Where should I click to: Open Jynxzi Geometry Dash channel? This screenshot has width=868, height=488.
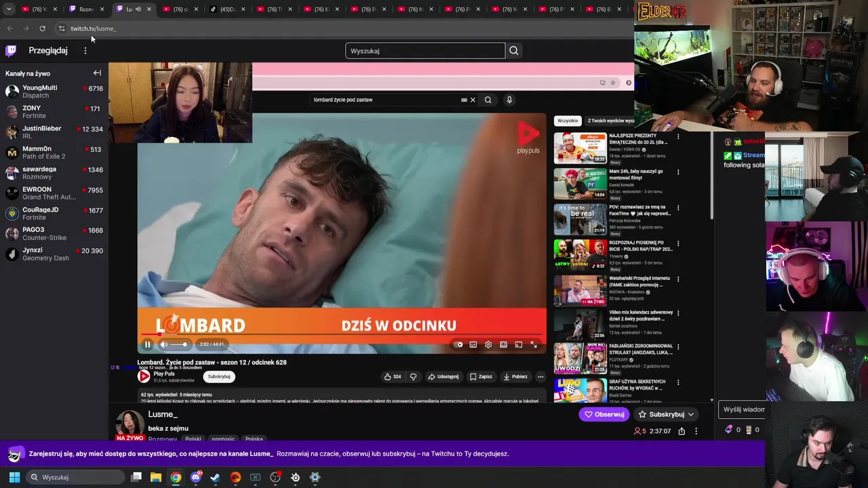point(54,254)
